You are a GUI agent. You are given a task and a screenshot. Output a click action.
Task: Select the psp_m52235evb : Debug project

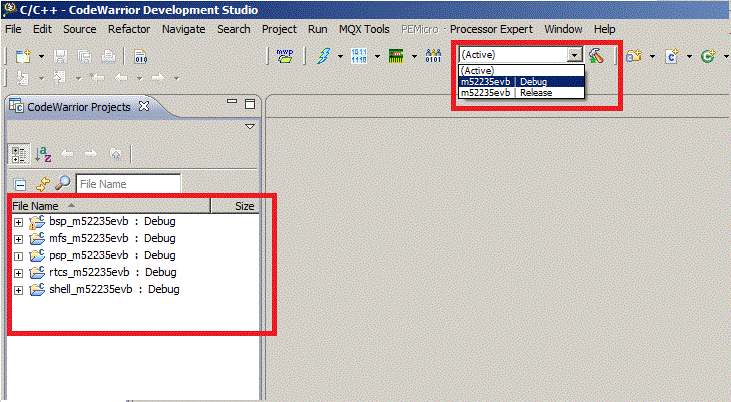click(x=112, y=255)
